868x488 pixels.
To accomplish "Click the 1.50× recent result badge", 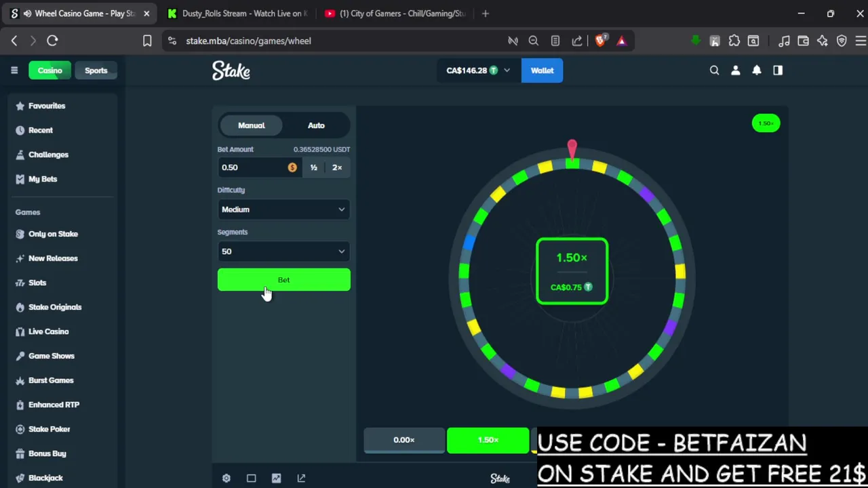I will click(766, 123).
